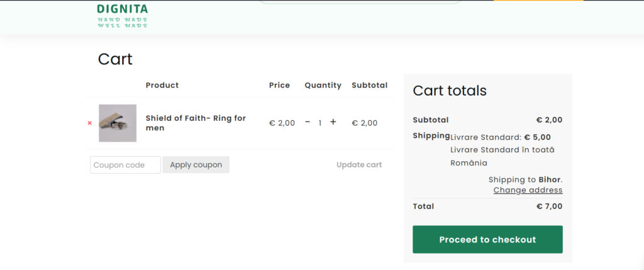Update cart contents
This screenshot has height=270, width=644.
pyautogui.click(x=359, y=165)
